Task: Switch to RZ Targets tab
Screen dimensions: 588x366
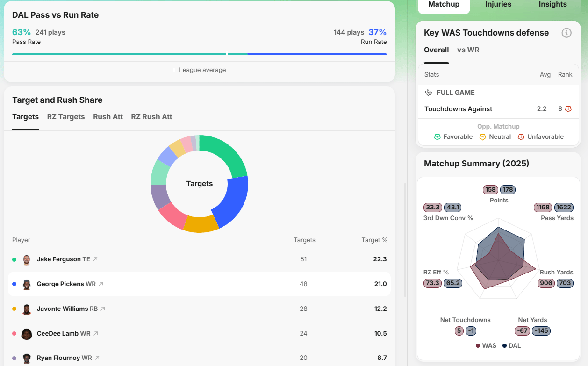Action: (x=66, y=117)
